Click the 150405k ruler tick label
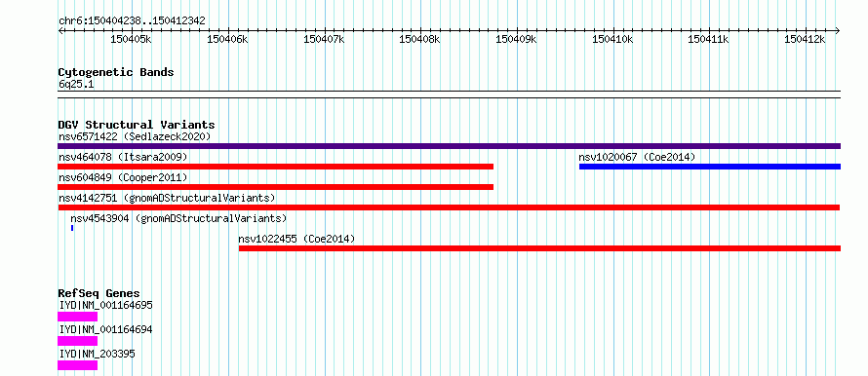Screen dimensions: 868x376 (132, 40)
